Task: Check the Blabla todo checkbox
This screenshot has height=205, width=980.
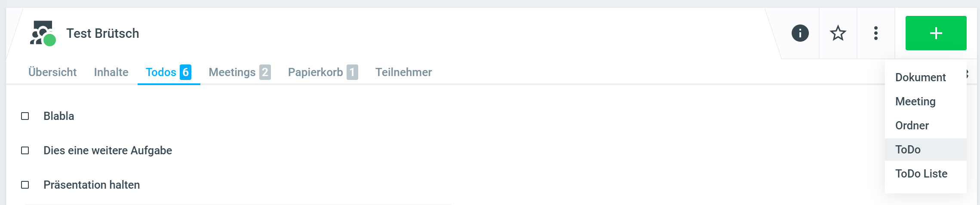Action: point(25,116)
